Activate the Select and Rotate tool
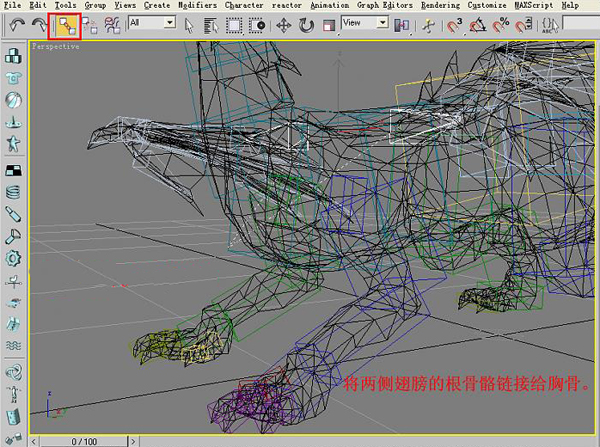This screenshot has width=600, height=447. [x=306, y=26]
